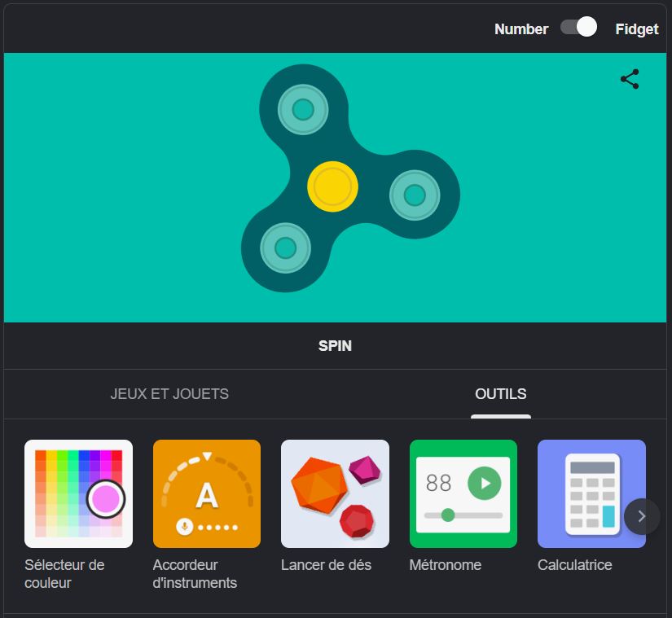Click the yellow center of the fidget spinner

332,187
